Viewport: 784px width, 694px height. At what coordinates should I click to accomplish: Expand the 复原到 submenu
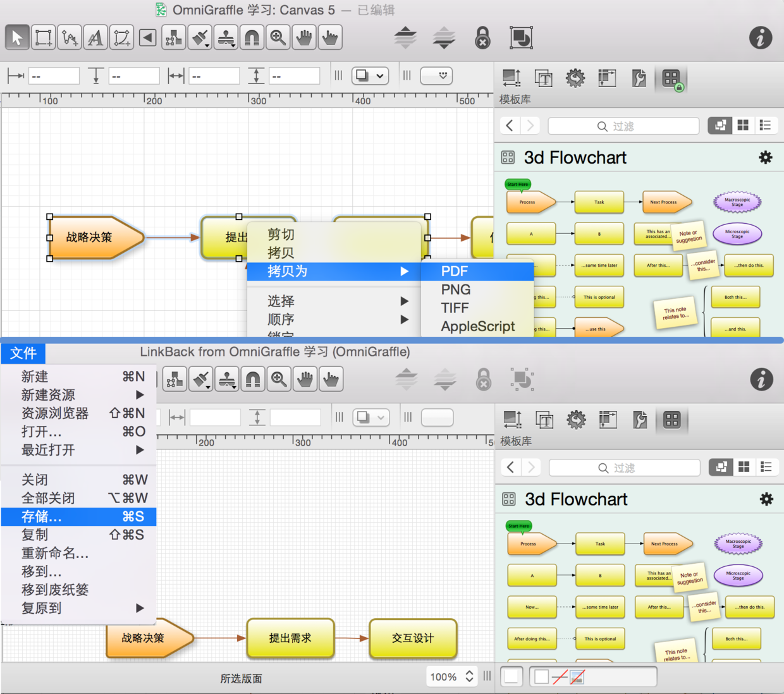click(78, 608)
